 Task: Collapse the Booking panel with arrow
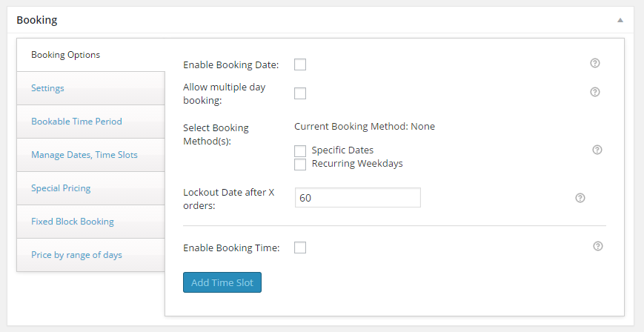(620, 20)
